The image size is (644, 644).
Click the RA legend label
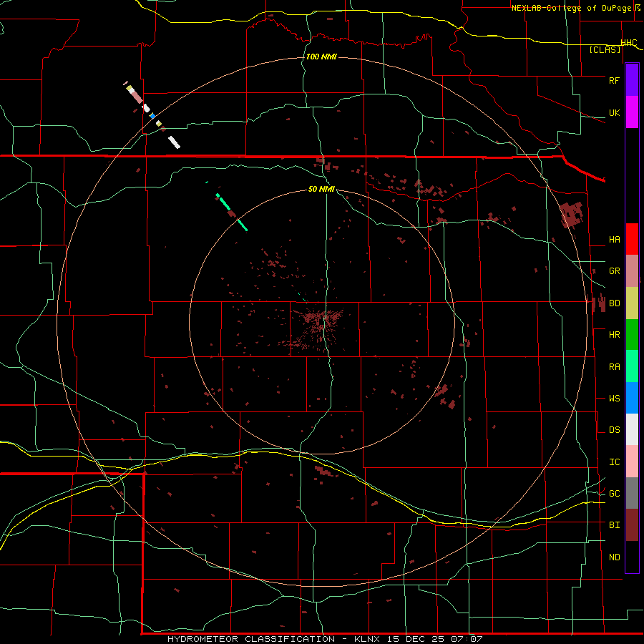[x=614, y=366]
